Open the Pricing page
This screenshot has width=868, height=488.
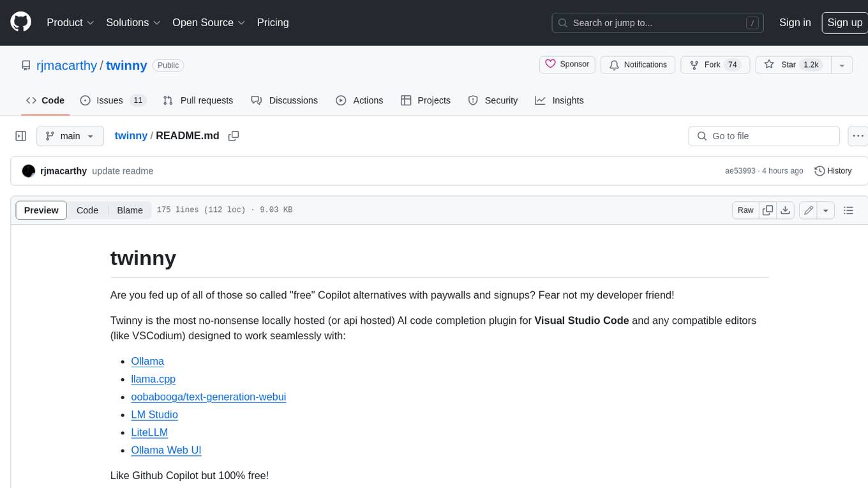[x=273, y=22]
